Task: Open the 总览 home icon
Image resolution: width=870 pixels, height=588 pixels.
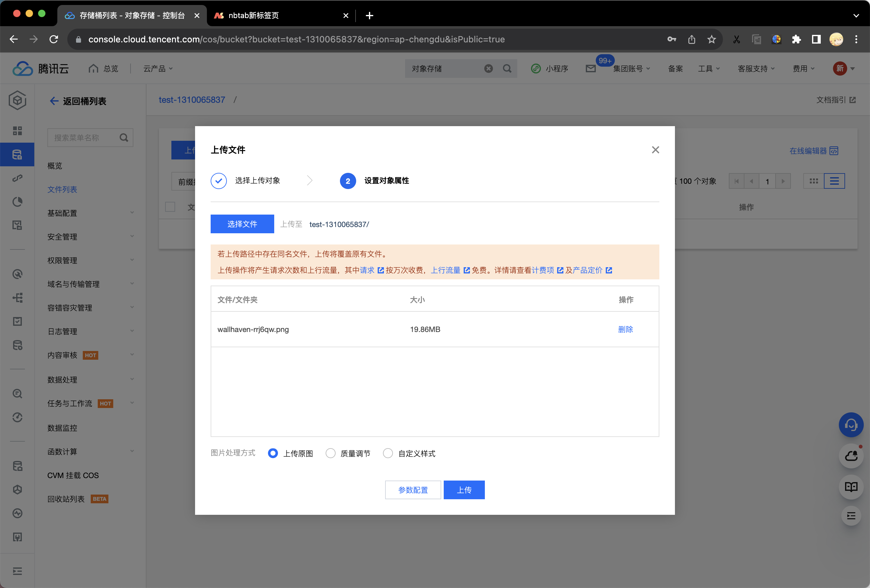Action: coord(93,69)
